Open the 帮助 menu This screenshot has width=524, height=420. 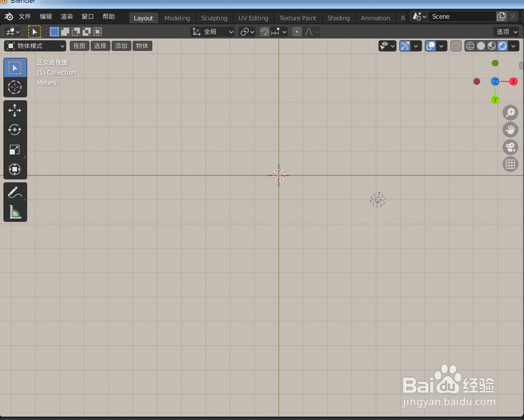tap(109, 16)
